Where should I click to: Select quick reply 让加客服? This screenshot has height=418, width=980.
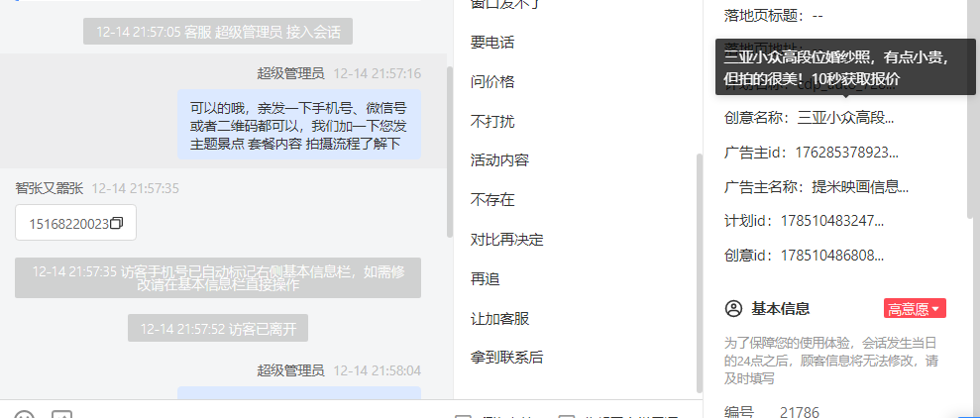(499, 319)
